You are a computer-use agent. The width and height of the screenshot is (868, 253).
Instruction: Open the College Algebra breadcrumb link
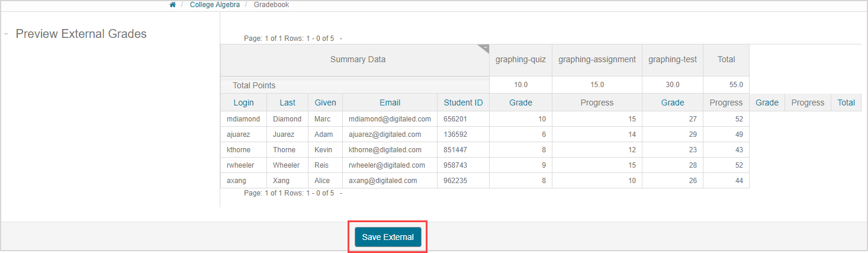214,5
